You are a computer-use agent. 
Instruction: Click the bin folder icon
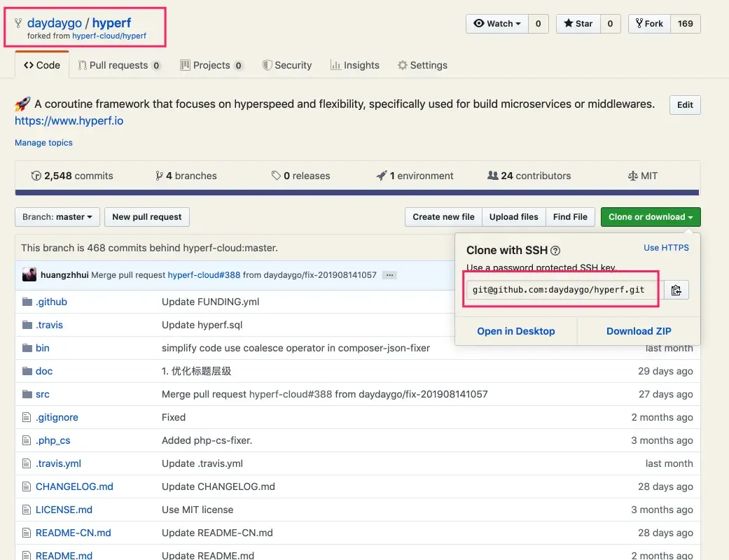pyautogui.click(x=27, y=348)
